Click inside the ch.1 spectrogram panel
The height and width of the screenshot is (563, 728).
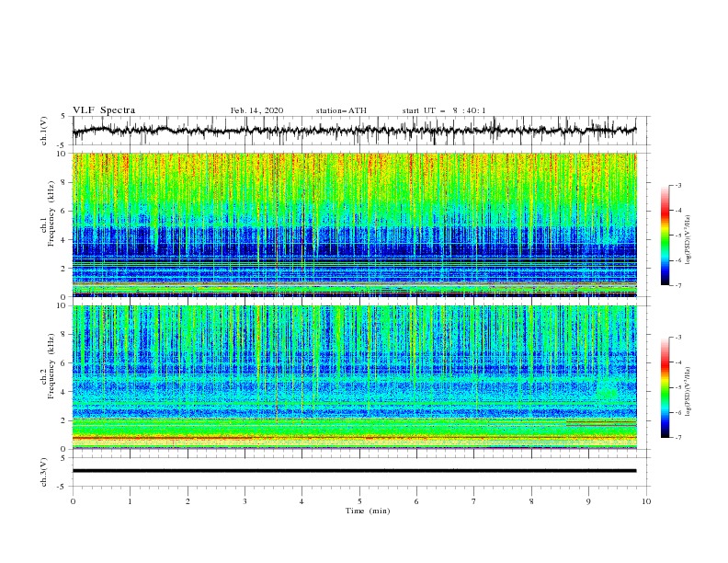pyautogui.click(x=354, y=224)
